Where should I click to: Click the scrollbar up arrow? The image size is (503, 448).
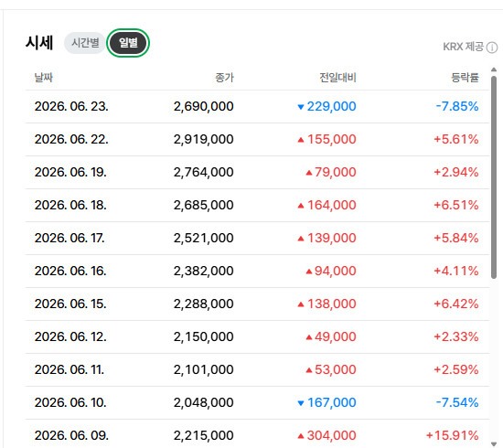(x=494, y=69)
